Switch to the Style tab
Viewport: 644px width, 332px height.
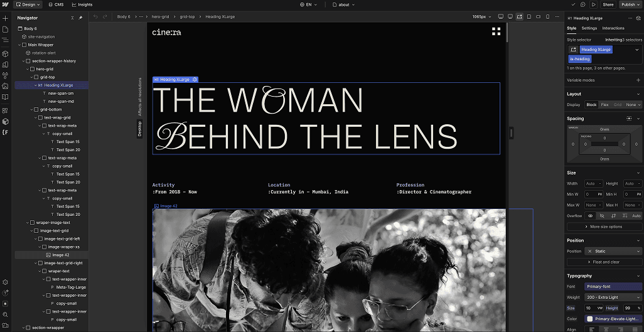coord(572,28)
